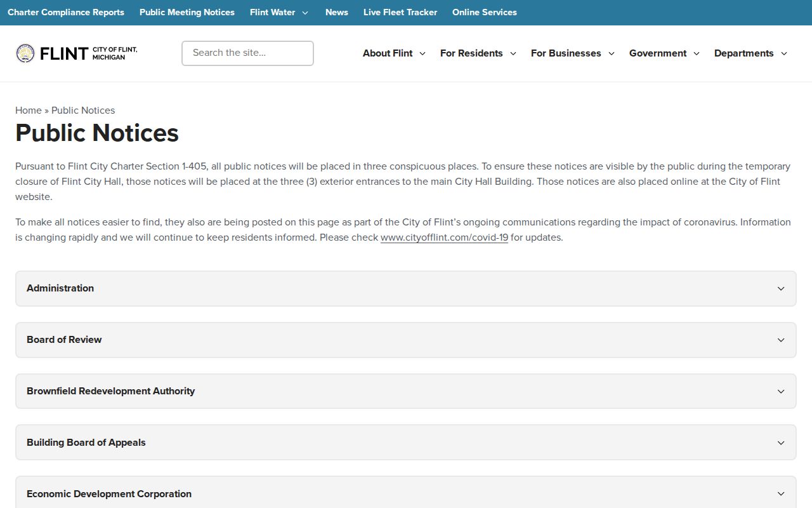Expand the Economic Development Corporation section
This screenshot has width=812, height=508.
406,493
